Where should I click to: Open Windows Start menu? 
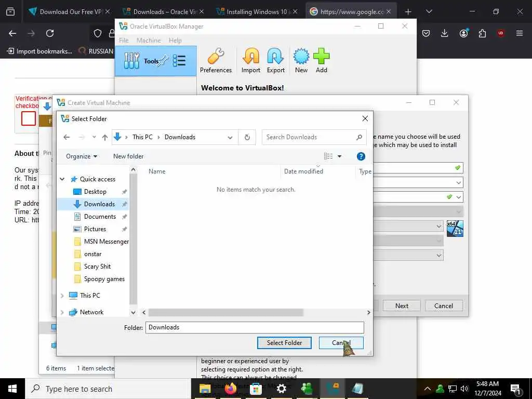pos(12,389)
